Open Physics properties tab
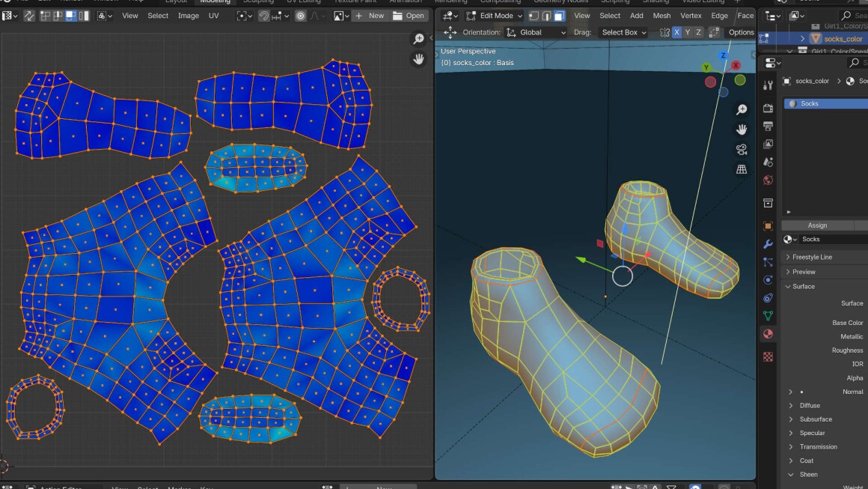 pyautogui.click(x=768, y=280)
